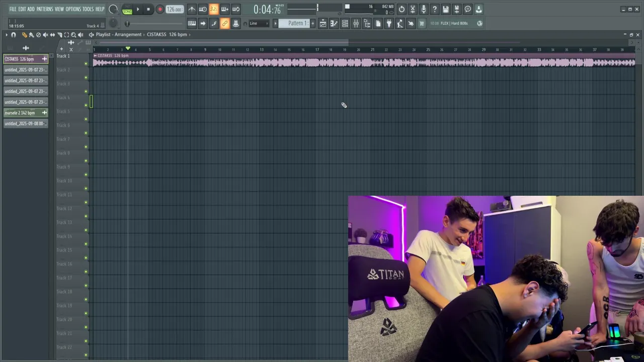Viewport: 644px width, 362px height.
Task: Click the Save new version icon
Action: point(457,9)
